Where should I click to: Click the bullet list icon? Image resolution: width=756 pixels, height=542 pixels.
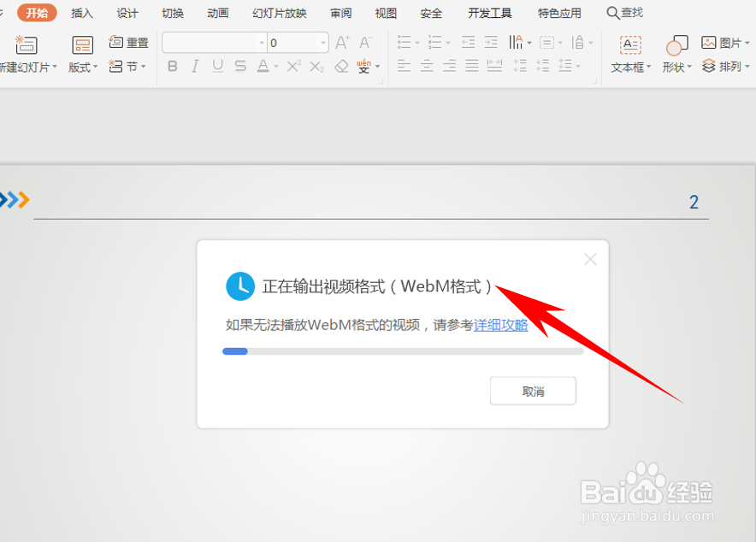pos(404,43)
